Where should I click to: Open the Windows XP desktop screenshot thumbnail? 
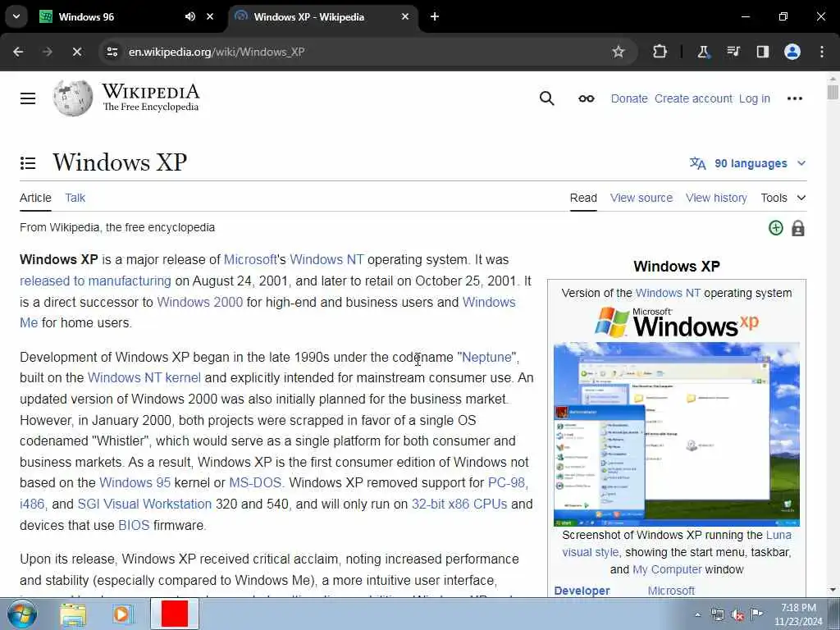[677, 435]
